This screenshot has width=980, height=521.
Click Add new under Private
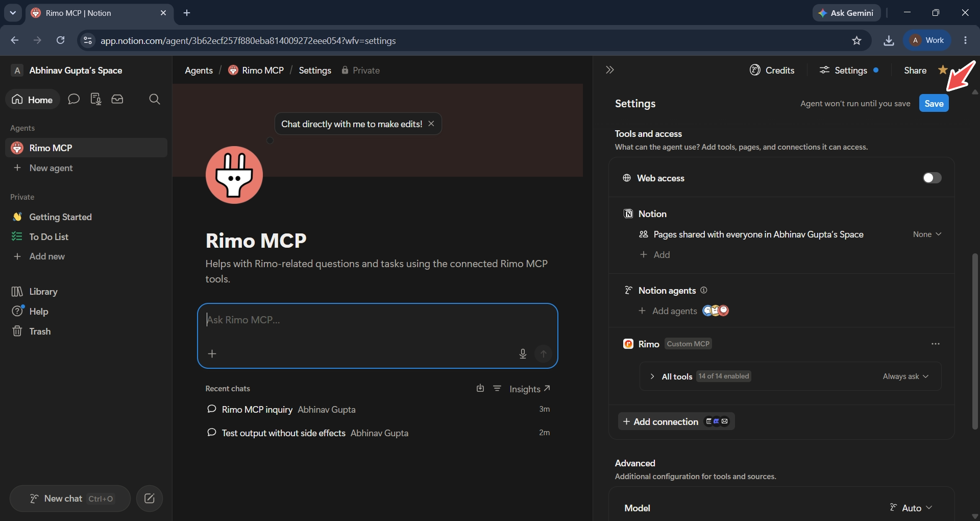(x=86, y=256)
